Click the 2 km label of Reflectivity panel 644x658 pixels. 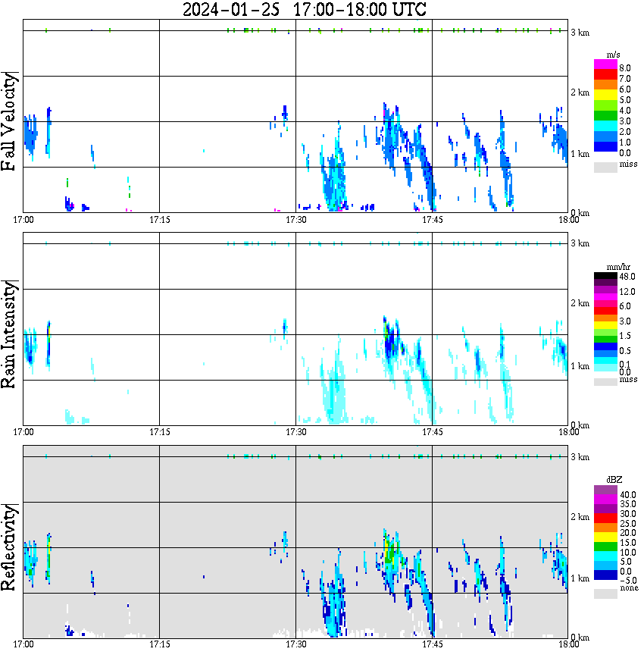(580, 516)
